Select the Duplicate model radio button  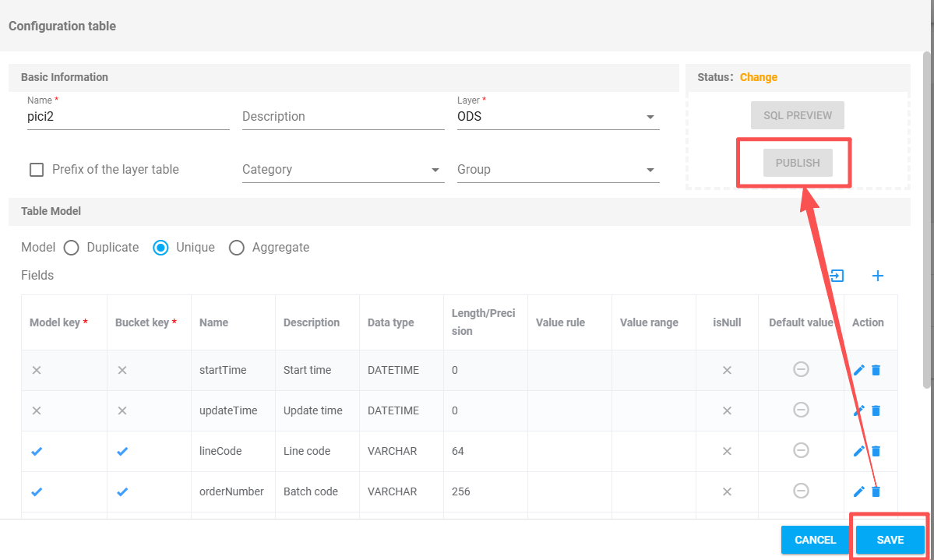[x=72, y=248]
